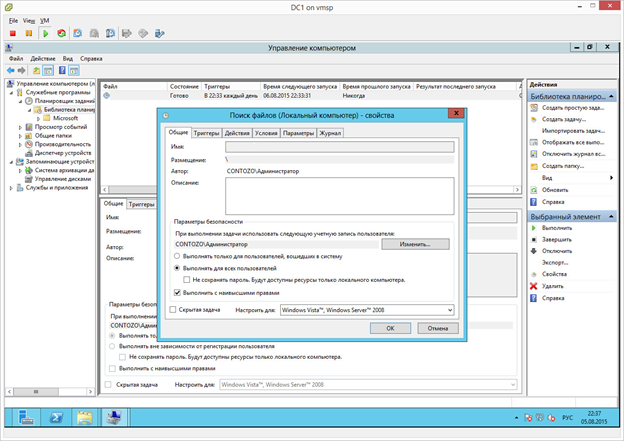Toggle background Выполнить с наивысшими правами checkbox
This screenshot has width=624, height=441.
pyautogui.click(x=112, y=369)
